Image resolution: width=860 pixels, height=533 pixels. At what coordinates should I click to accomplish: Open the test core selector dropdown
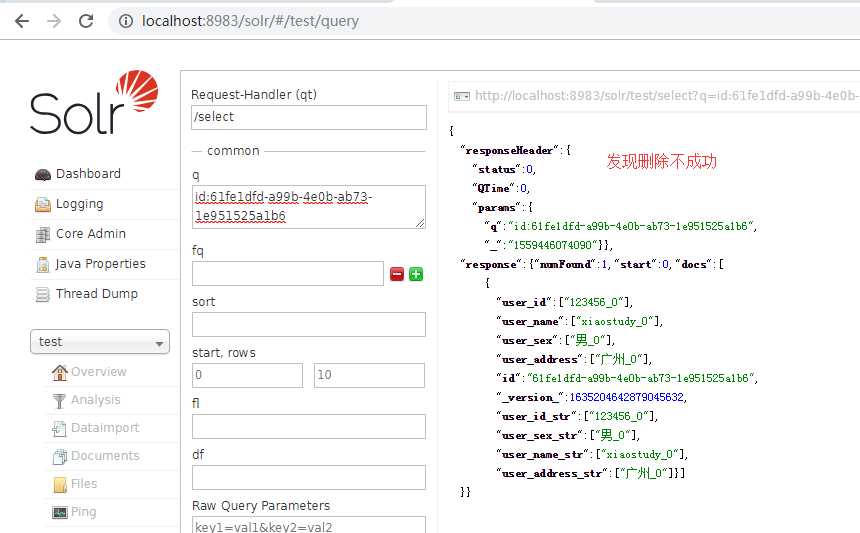click(100, 342)
